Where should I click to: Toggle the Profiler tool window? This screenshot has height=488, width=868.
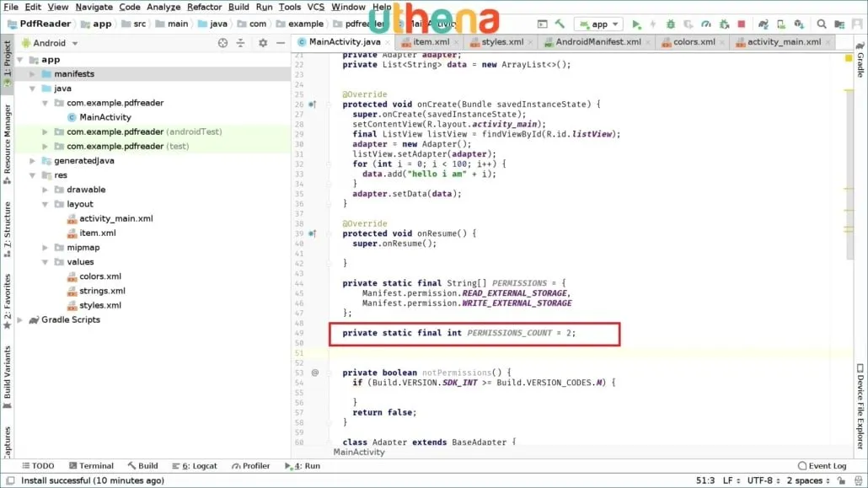coord(251,466)
